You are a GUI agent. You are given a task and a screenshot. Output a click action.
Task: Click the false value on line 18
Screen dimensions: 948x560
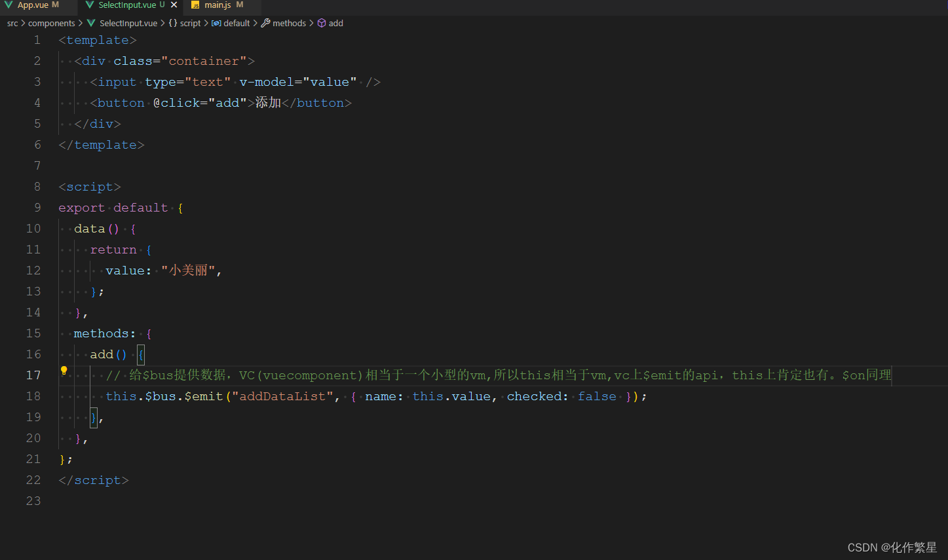597,396
